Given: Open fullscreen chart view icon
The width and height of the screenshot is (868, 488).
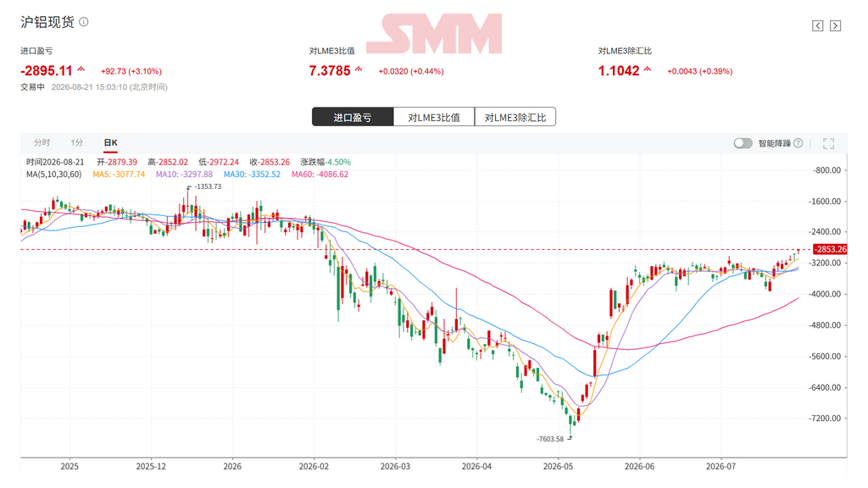Looking at the screenshot, I should (828, 144).
